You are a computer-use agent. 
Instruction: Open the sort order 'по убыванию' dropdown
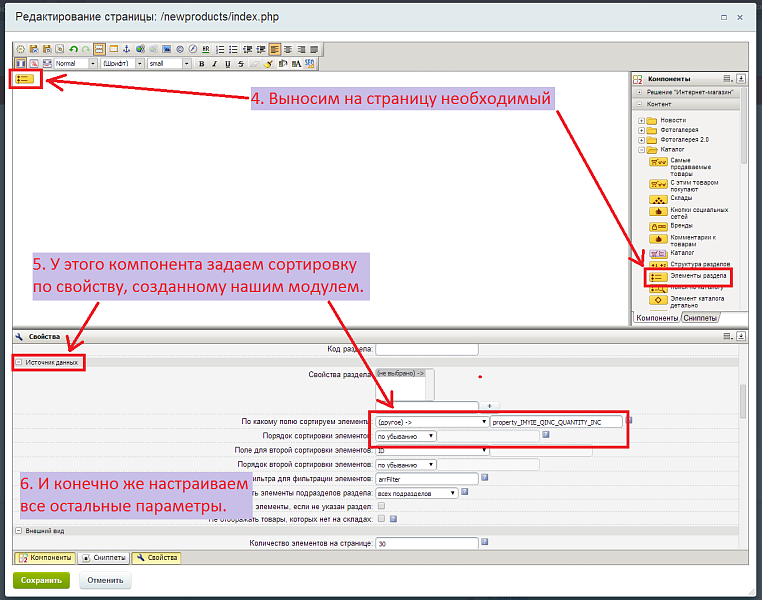(x=405, y=436)
